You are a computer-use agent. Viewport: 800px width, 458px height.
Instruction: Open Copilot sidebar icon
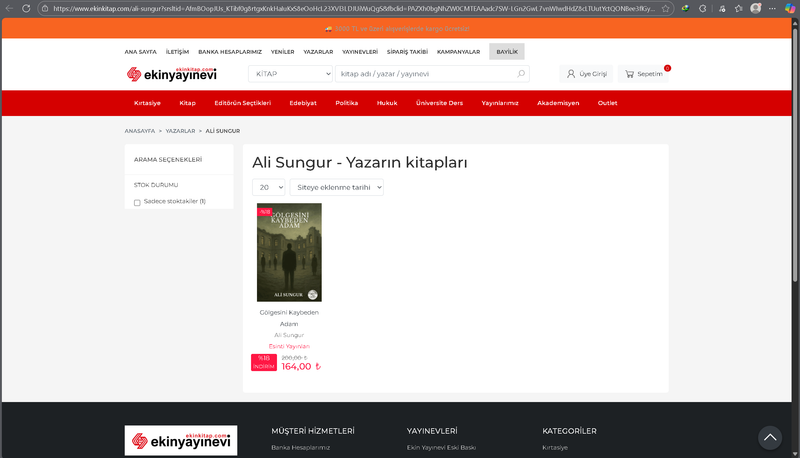coord(790,8)
